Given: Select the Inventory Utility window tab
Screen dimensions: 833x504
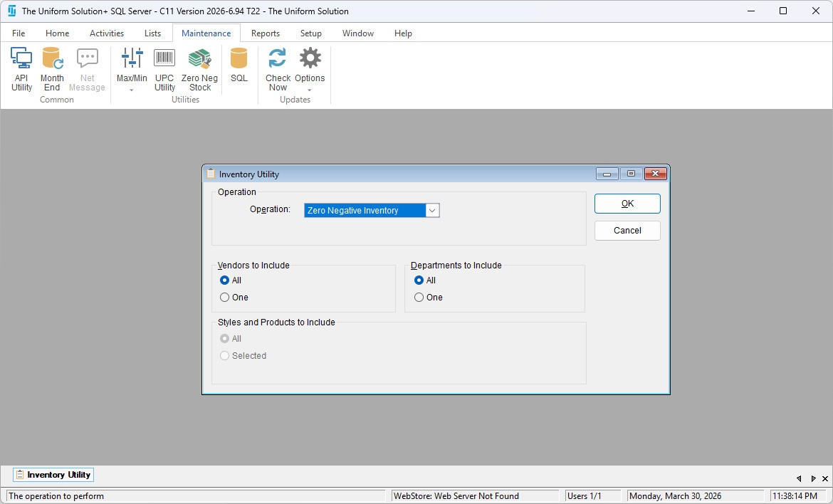Looking at the screenshot, I should pyautogui.click(x=53, y=475).
